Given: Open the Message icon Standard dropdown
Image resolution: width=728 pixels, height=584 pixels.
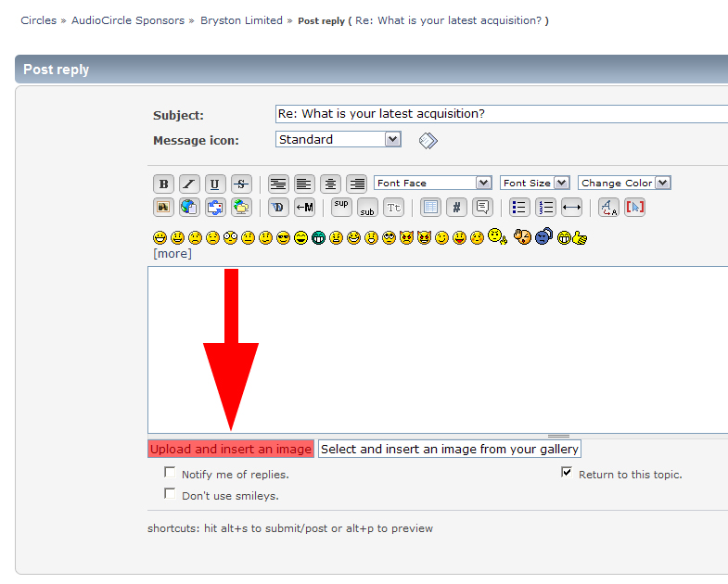Looking at the screenshot, I should click(338, 139).
